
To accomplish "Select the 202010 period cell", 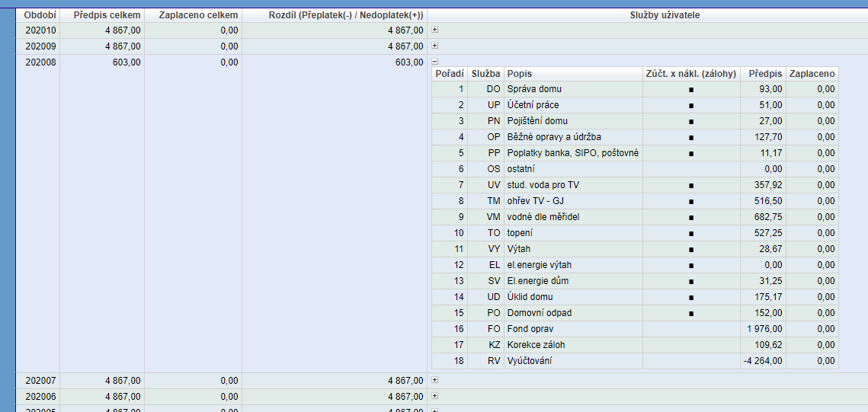I will coord(37,30).
